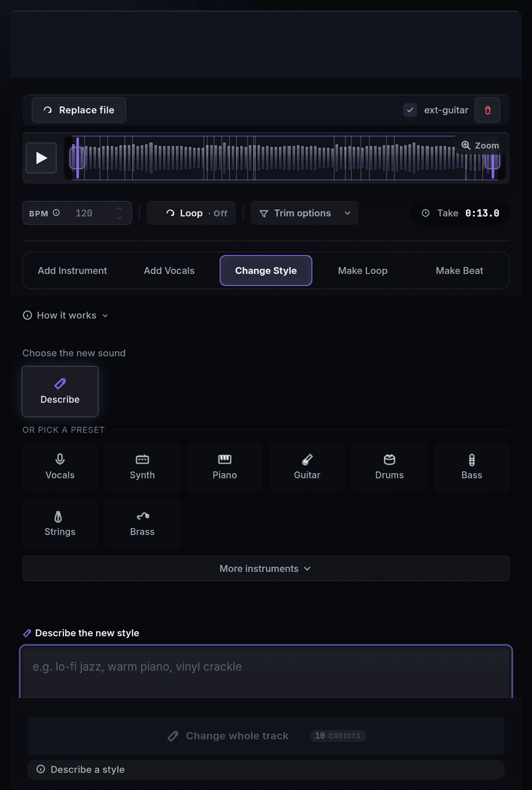Image resolution: width=532 pixels, height=790 pixels.
Task: Choose the Vocals preset
Action: (x=60, y=467)
